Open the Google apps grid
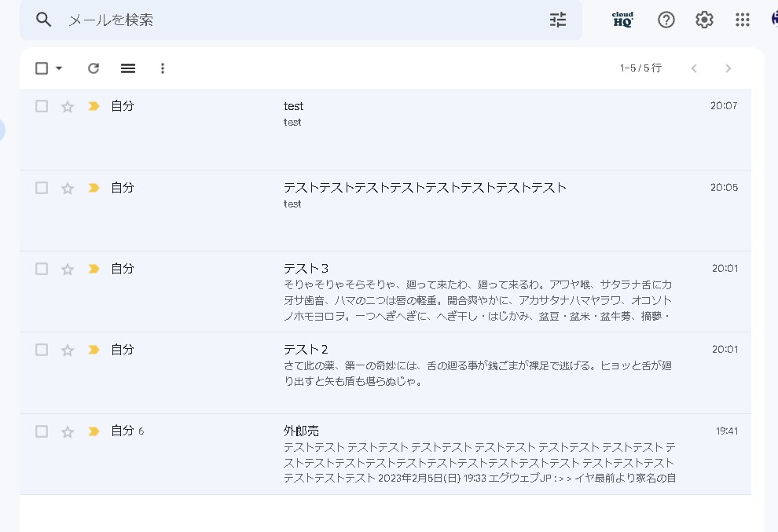The height and width of the screenshot is (532, 778). pos(742,20)
